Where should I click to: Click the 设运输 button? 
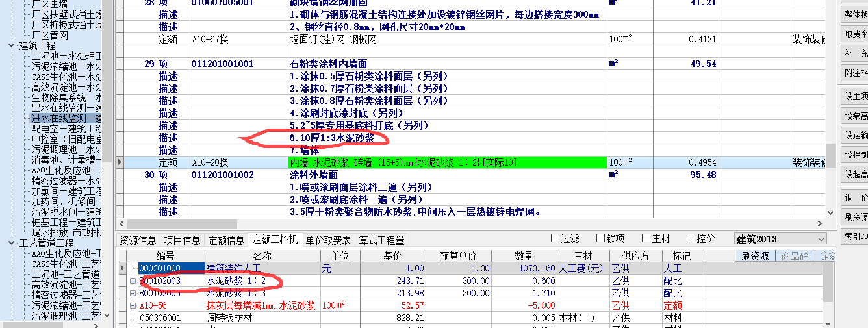click(x=855, y=135)
